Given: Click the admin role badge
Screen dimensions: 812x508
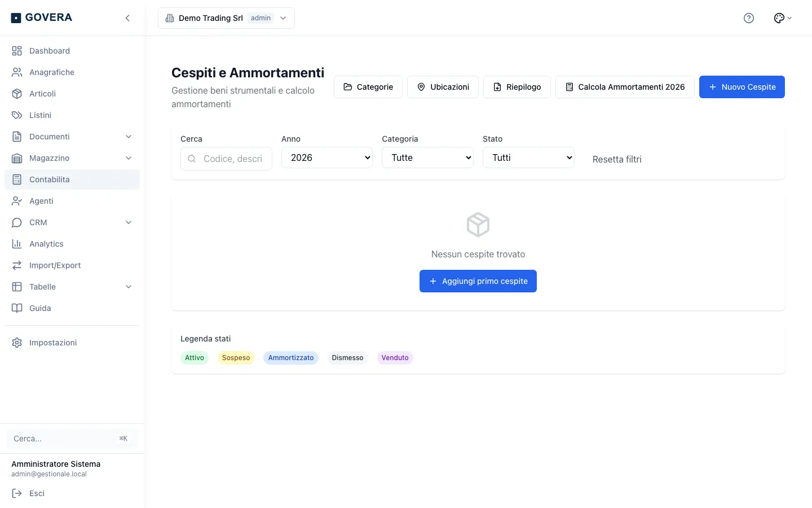Looking at the screenshot, I should point(261,18).
